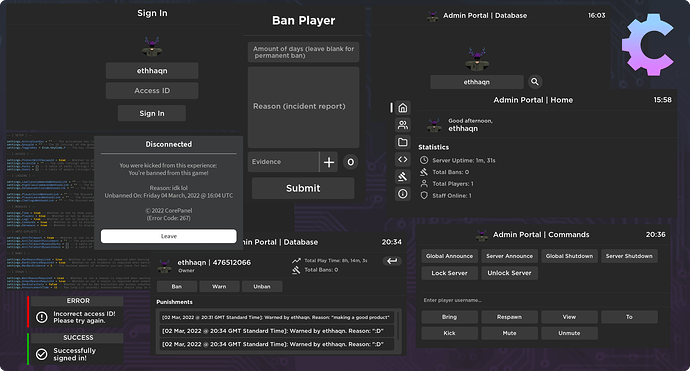Click the search magnifier in Database panel
The image size is (690, 371).
coord(535,81)
